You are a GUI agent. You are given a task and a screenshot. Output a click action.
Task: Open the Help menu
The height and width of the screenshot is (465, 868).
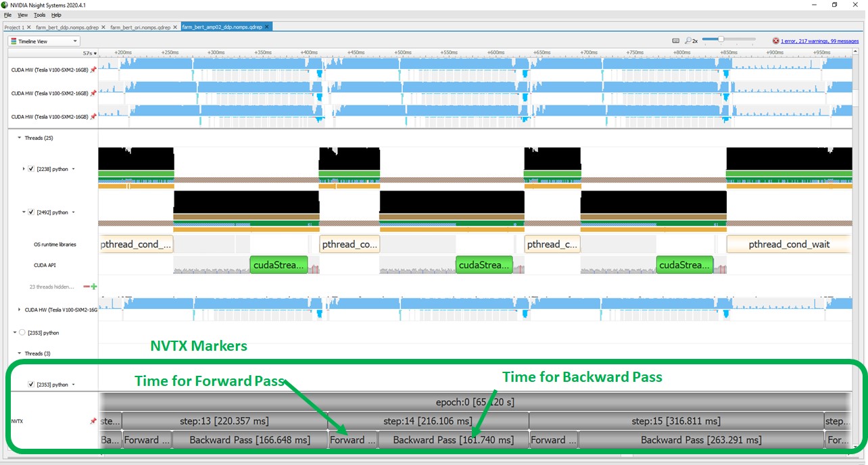tap(56, 14)
